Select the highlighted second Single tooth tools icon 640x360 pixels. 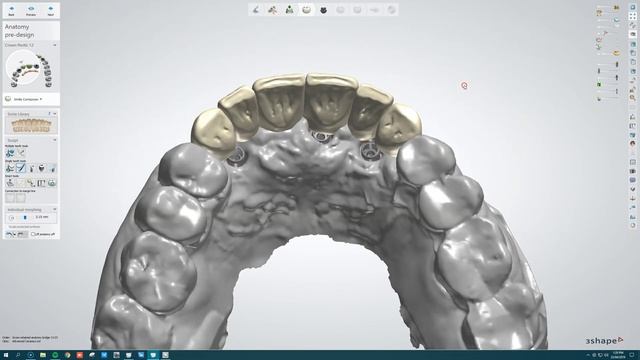click(x=20, y=168)
